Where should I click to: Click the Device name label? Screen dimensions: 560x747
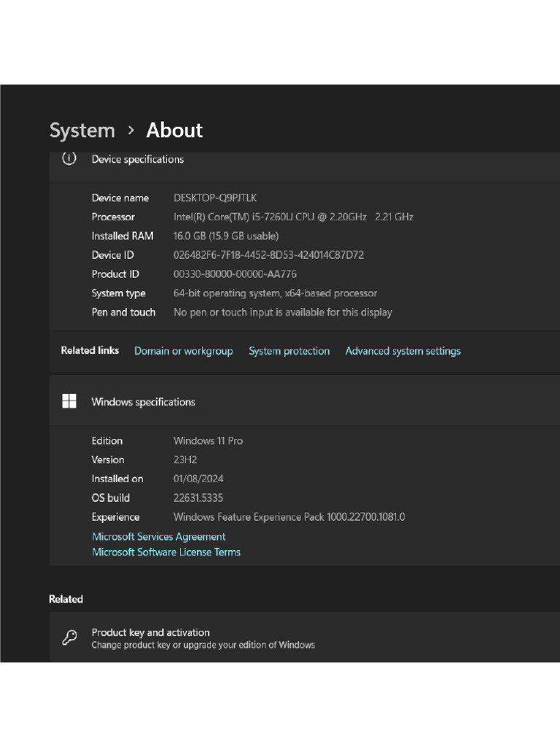tap(120, 198)
